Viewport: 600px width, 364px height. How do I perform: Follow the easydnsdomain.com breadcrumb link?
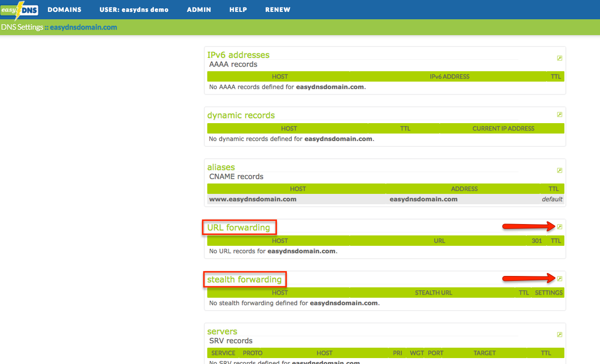click(x=84, y=27)
